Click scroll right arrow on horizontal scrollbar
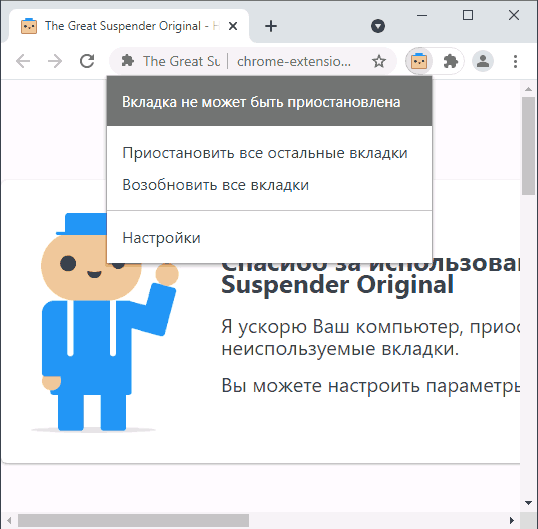Viewport: 538px width, 529px height. point(512,520)
